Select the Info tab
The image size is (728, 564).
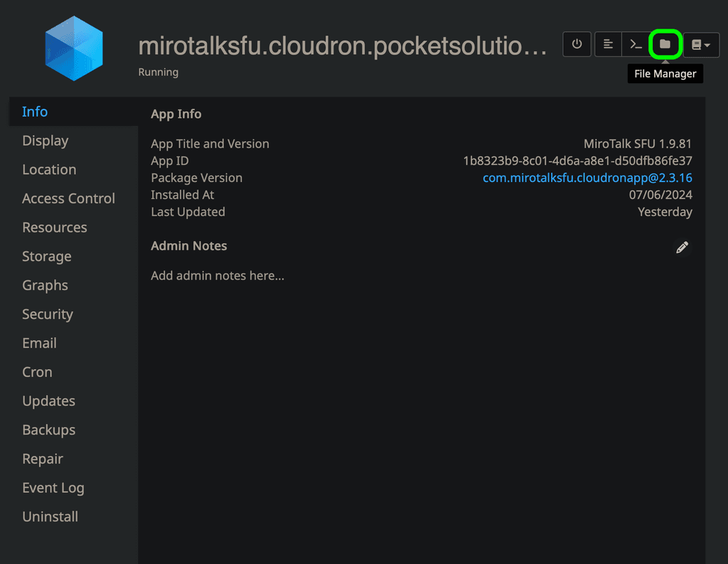click(35, 112)
